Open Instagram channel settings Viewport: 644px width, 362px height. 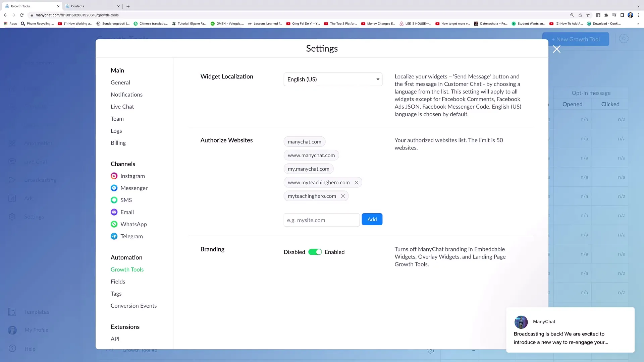128,176
